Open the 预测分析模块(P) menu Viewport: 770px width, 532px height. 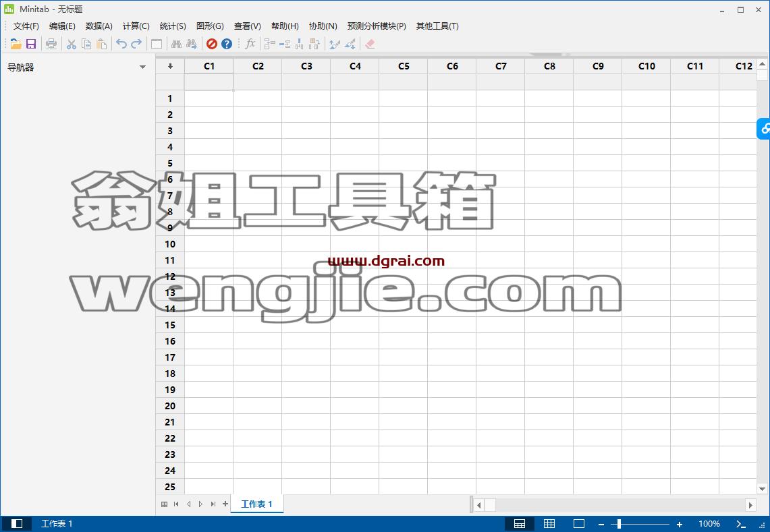[x=377, y=26]
